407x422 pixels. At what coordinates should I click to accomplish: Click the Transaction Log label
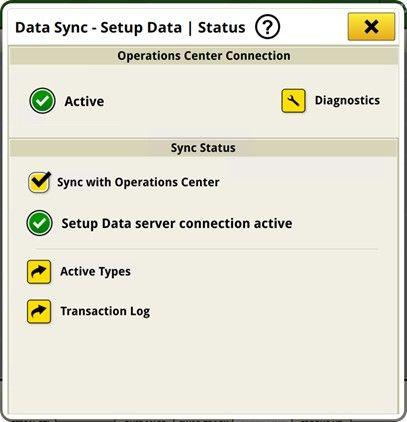click(x=105, y=311)
